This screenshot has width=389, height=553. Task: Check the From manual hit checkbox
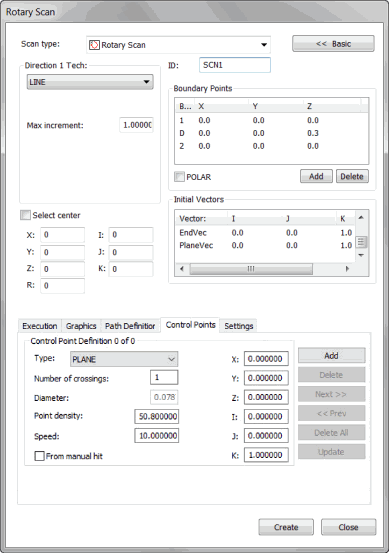[39, 456]
